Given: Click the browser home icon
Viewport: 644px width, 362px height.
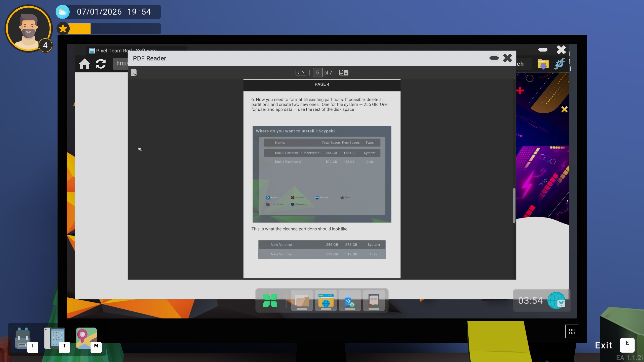Looking at the screenshot, I should [85, 64].
